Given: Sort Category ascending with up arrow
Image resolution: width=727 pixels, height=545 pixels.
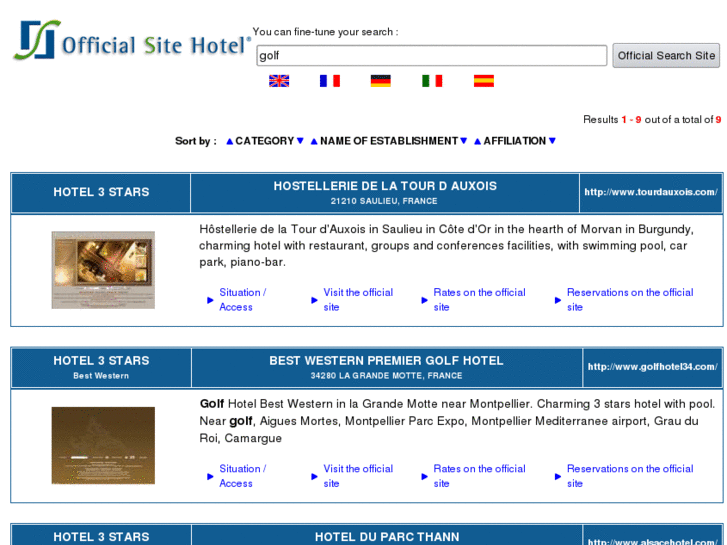Looking at the screenshot, I should [x=230, y=141].
